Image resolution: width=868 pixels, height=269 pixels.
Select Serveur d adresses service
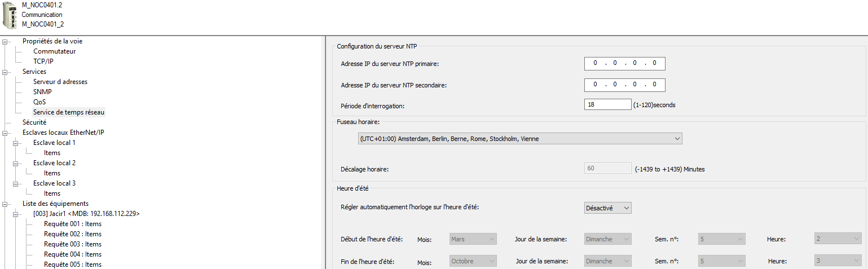[60, 82]
